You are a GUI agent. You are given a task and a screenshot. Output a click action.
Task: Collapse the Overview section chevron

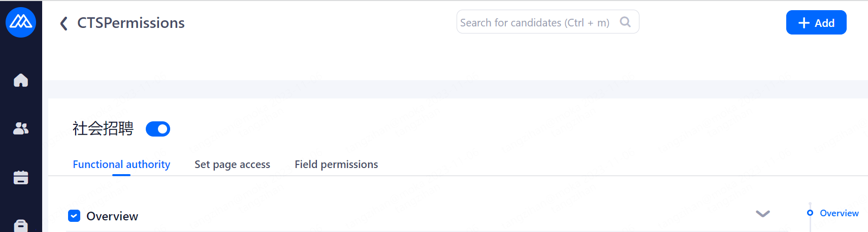pyautogui.click(x=762, y=214)
